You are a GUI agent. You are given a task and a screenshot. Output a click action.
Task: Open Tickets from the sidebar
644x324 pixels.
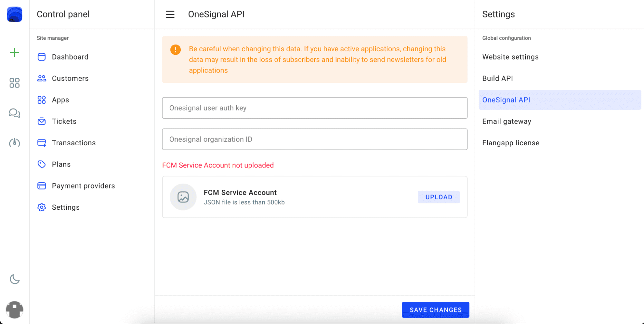pyautogui.click(x=64, y=121)
